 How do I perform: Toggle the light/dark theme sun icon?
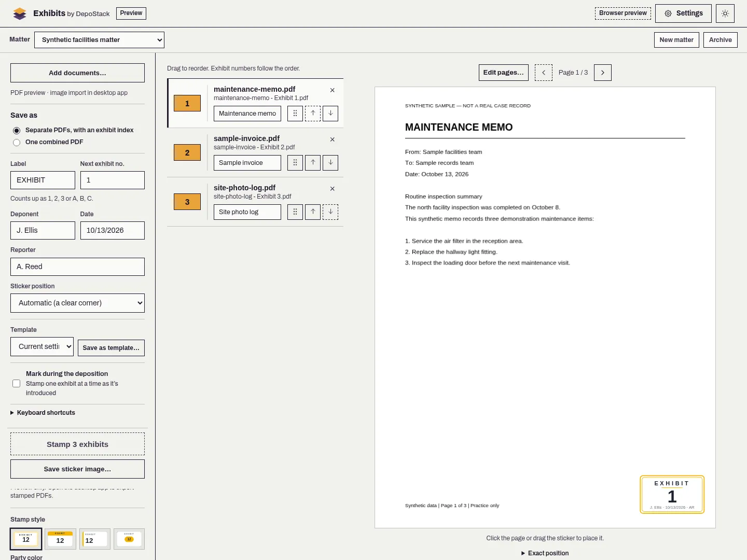tap(725, 13)
